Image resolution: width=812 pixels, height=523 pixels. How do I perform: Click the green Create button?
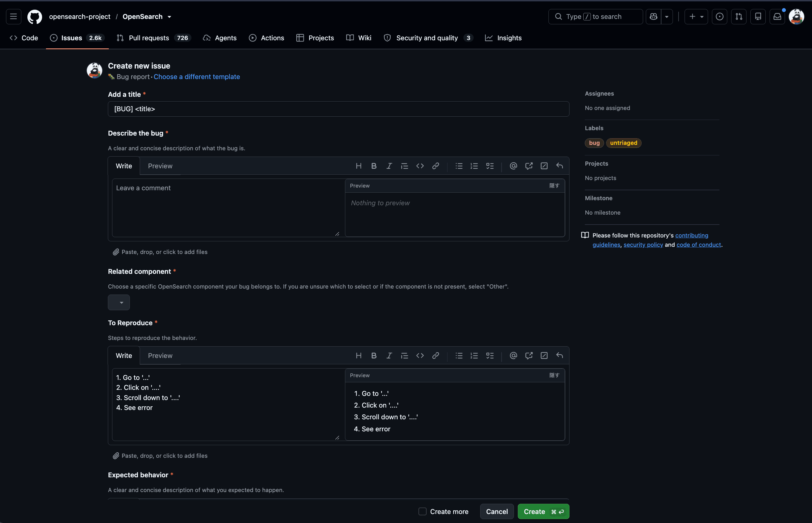click(x=543, y=512)
